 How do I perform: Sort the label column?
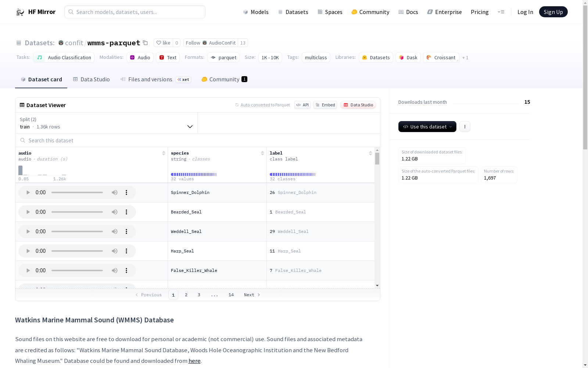point(370,153)
